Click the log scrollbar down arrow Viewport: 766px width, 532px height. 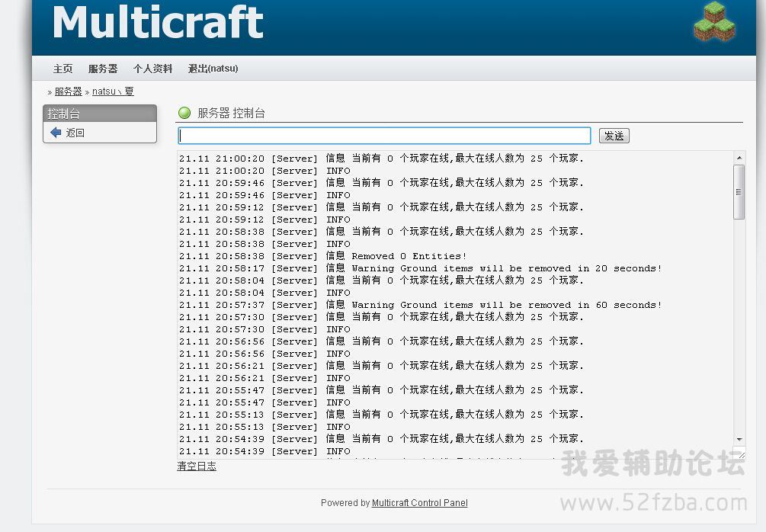point(739,439)
